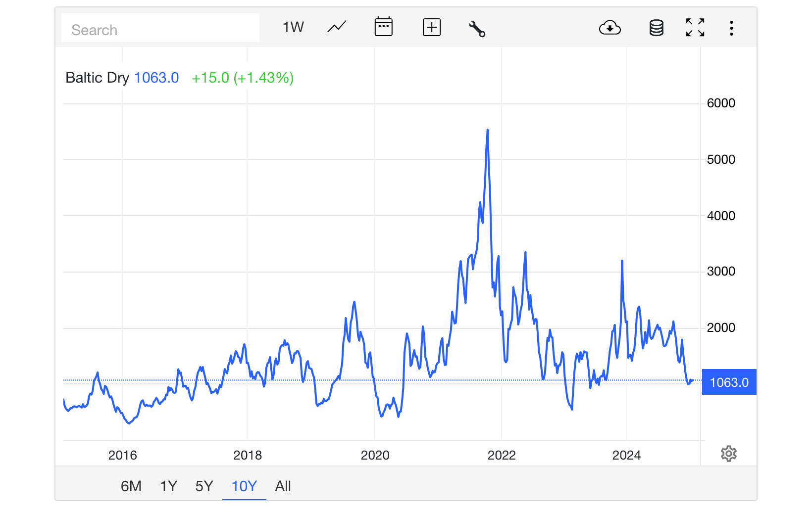Click the Baltic Dry series label
The width and height of the screenshot is (812, 511).
(x=97, y=78)
